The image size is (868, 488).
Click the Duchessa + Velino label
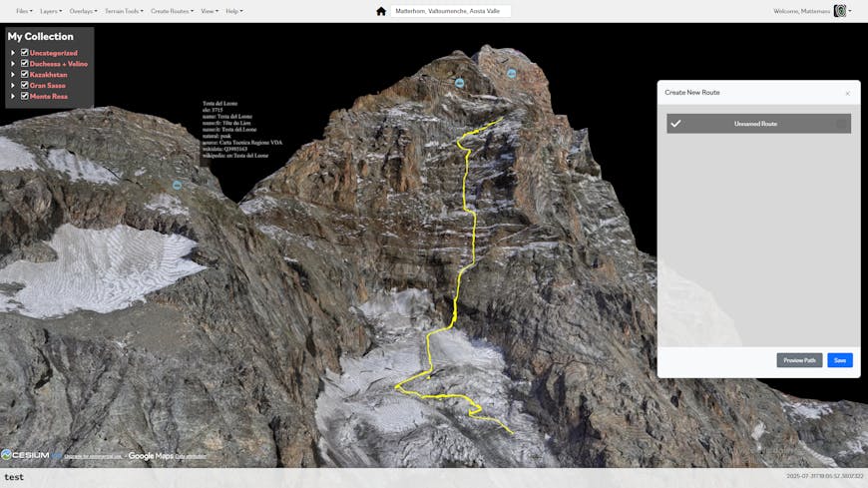(x=59, y=64)
